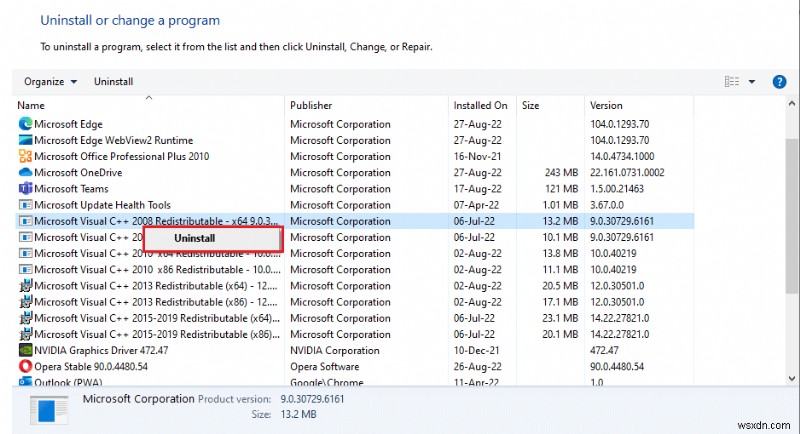Screen dimensions: 800x434
Task: Click the vertical scrollbar thumb
Action: click(792, 215)
